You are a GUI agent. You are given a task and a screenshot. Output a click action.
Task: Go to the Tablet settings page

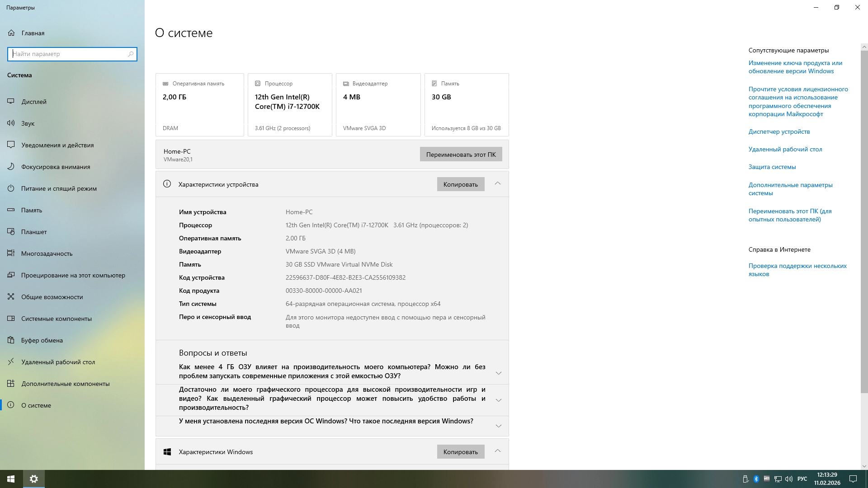[x=34, y=232]
